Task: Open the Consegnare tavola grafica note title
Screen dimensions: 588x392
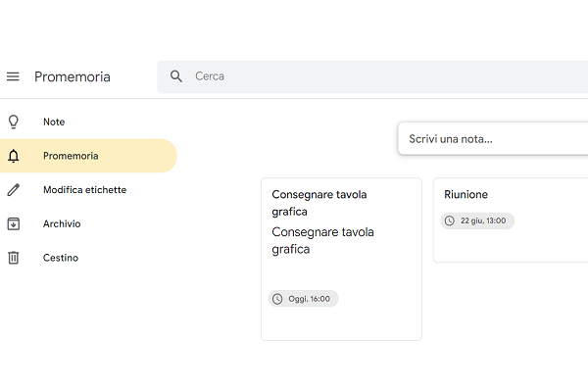Action: [x=319, y=203]
